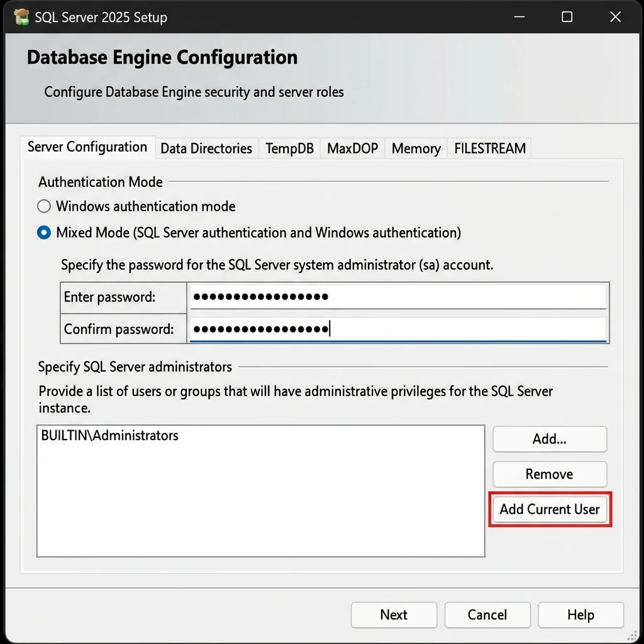Click the Remove button
This screenshot has width=644, height=644.
coord(550,474)
